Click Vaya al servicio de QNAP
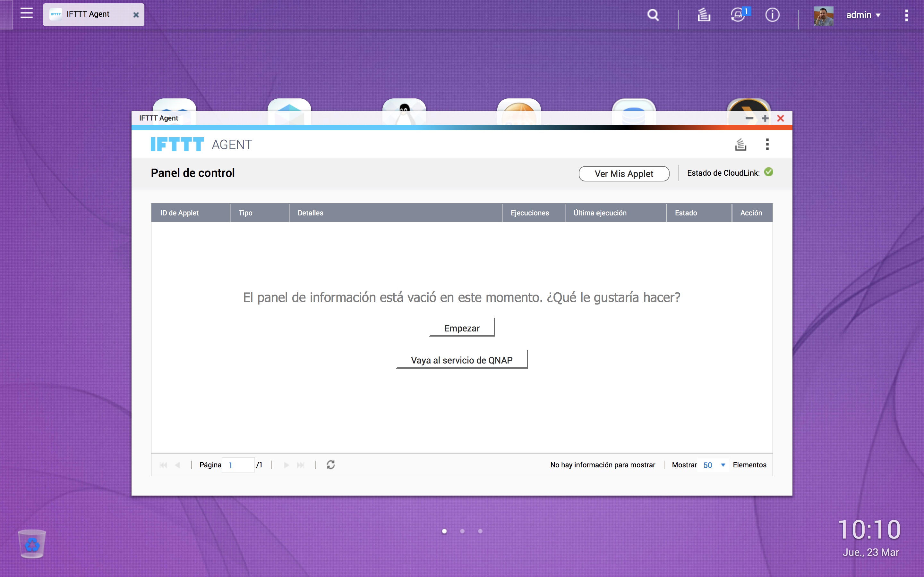The width and height of the screenshot is (924, 577). (x=462, y=360)
